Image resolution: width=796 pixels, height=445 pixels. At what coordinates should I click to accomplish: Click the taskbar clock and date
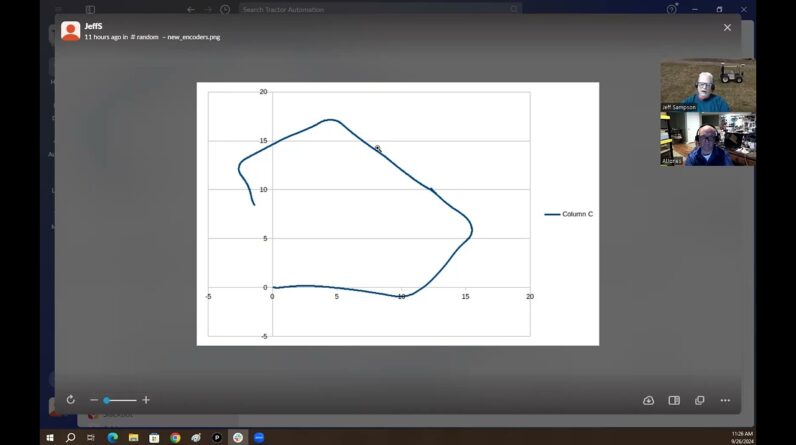(x=741, y=437)
